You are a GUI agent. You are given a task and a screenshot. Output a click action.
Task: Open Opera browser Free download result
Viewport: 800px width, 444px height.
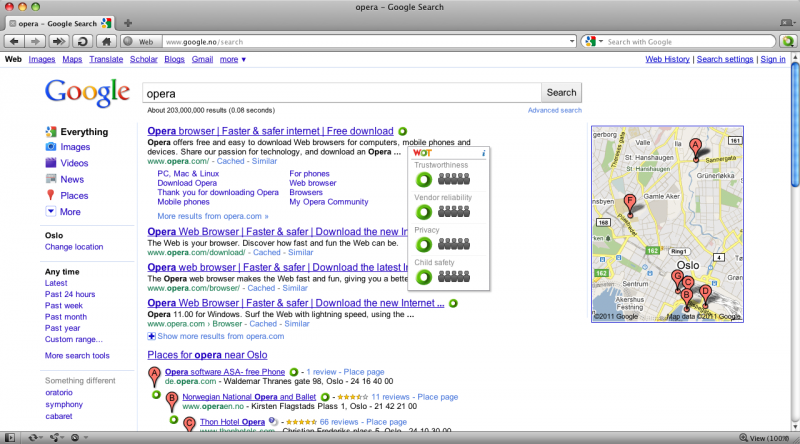tap(270, 131)
